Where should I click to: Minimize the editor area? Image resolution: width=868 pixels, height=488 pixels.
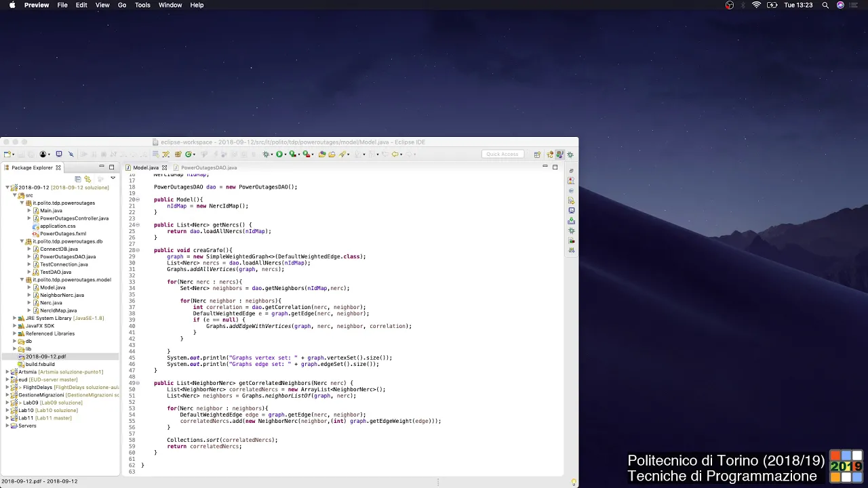click(x=545, y=166)
